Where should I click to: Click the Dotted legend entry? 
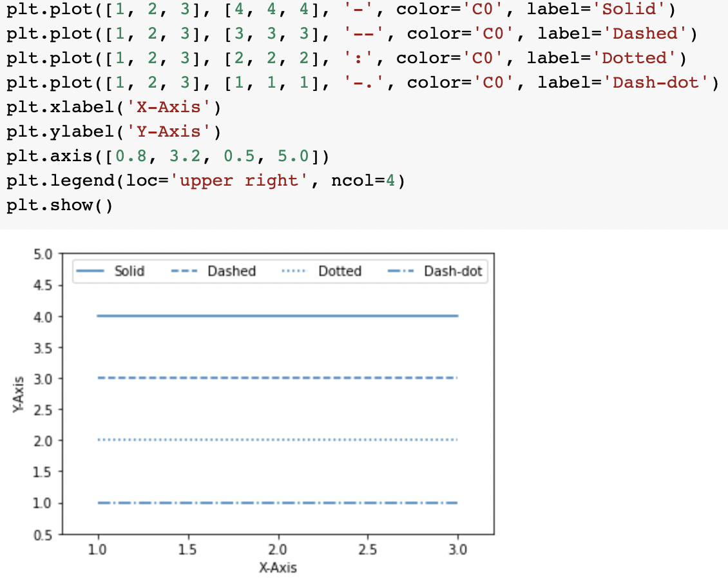click(321, 271)
